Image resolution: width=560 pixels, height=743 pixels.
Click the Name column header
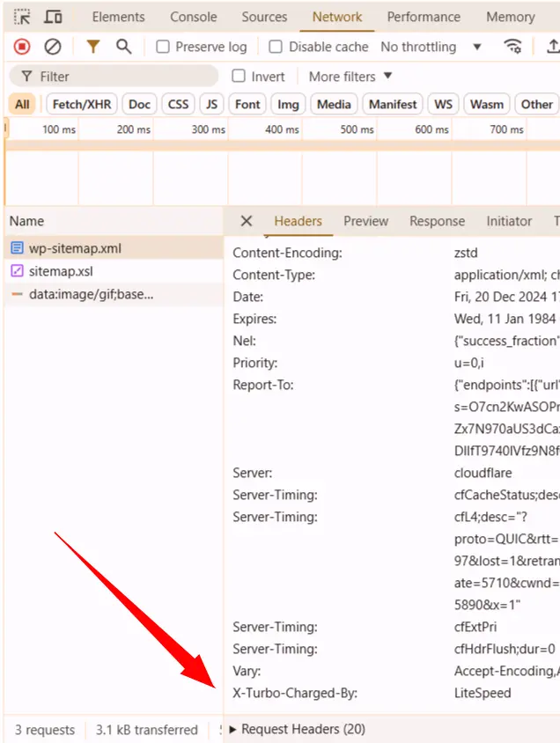114,221
